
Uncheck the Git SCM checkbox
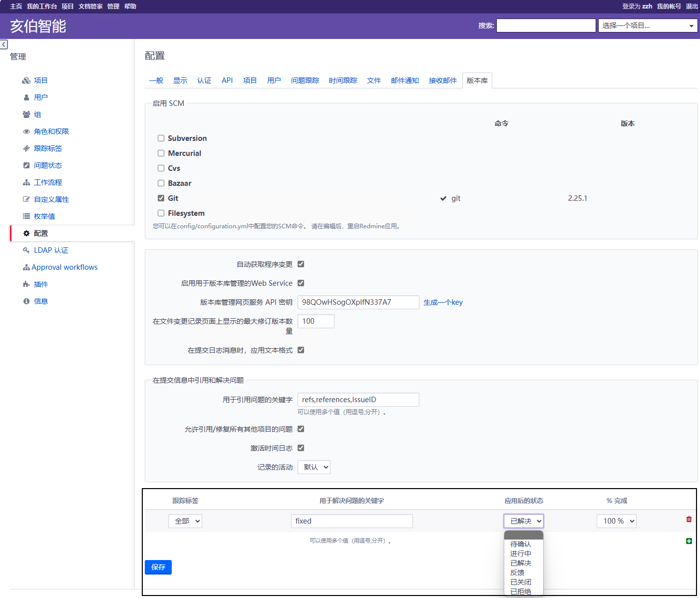coord(161,198)
